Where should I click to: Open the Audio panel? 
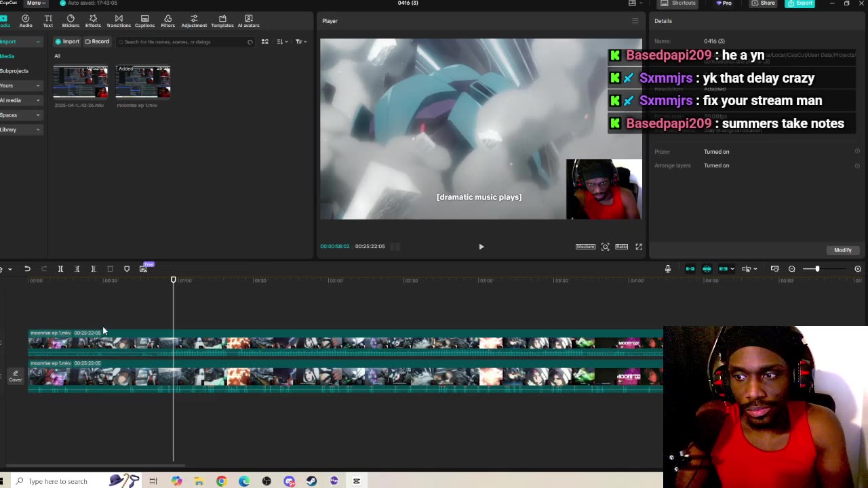click(26, 21)
